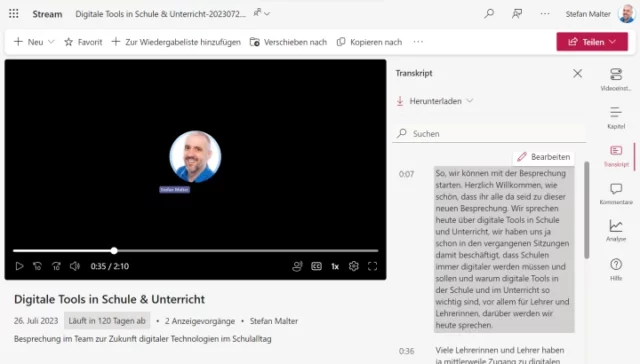
Task: Rewind video 10 seconds
Action: tap(37, 266)
